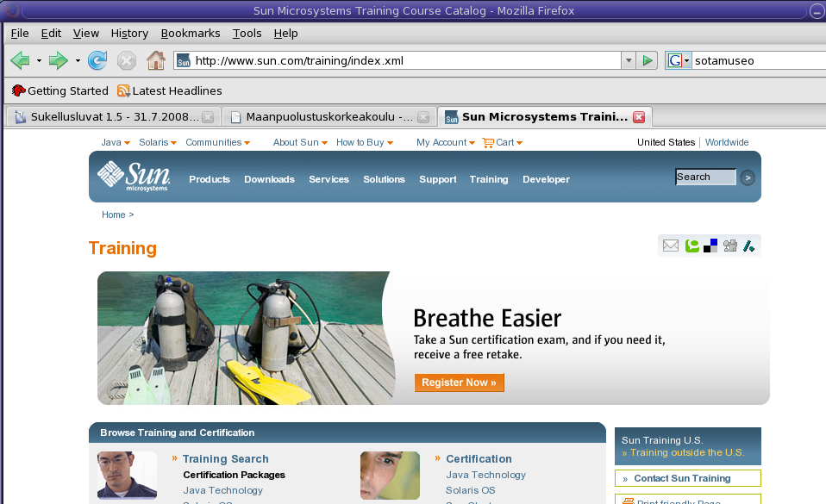Open the Certification heading link
826x504 pixels.
tap(479, 459)
